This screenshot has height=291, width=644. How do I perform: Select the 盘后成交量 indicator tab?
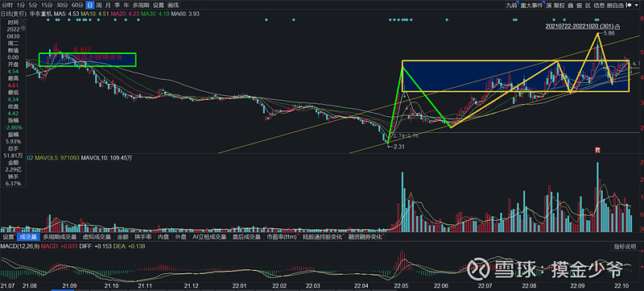pos(247,237)
